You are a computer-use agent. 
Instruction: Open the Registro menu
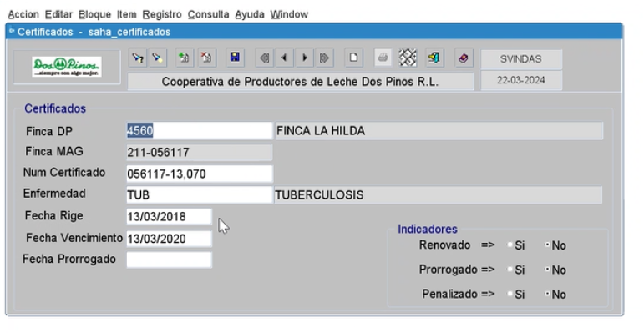tap(162, 14)
